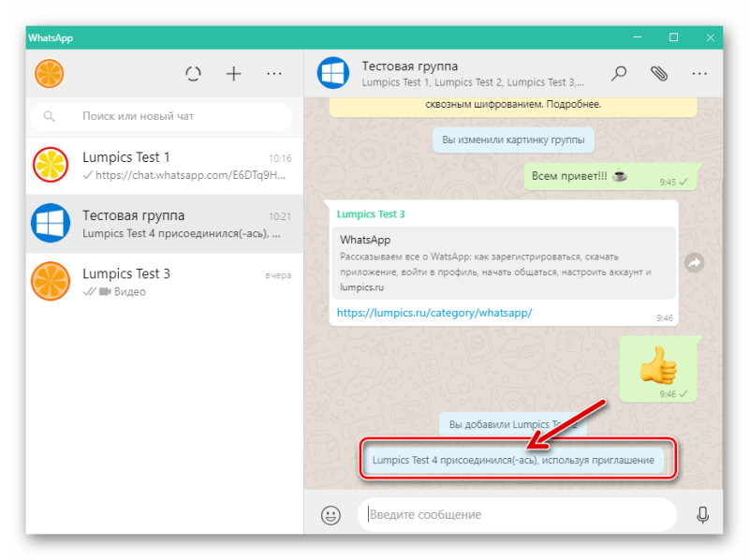Click the Тестовая группа title in header

(409, 66)
